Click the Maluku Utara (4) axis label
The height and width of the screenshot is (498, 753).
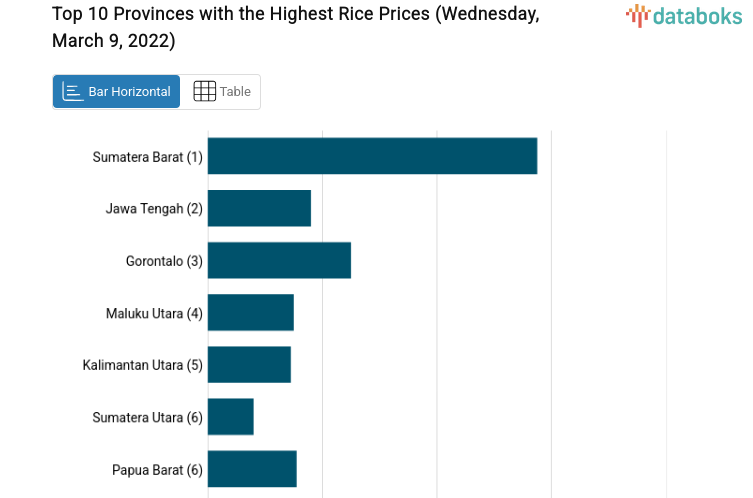[x=154, y=313]
